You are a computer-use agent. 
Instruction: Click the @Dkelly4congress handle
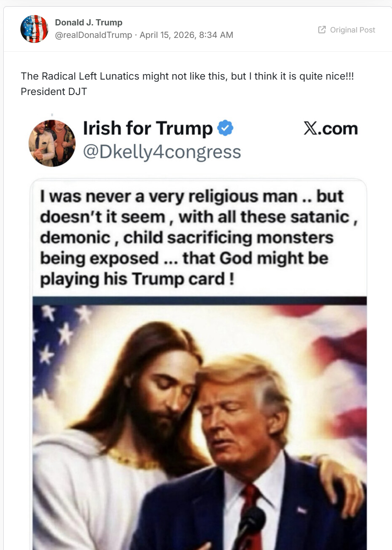pyautogui.click(x=162, y=152)
